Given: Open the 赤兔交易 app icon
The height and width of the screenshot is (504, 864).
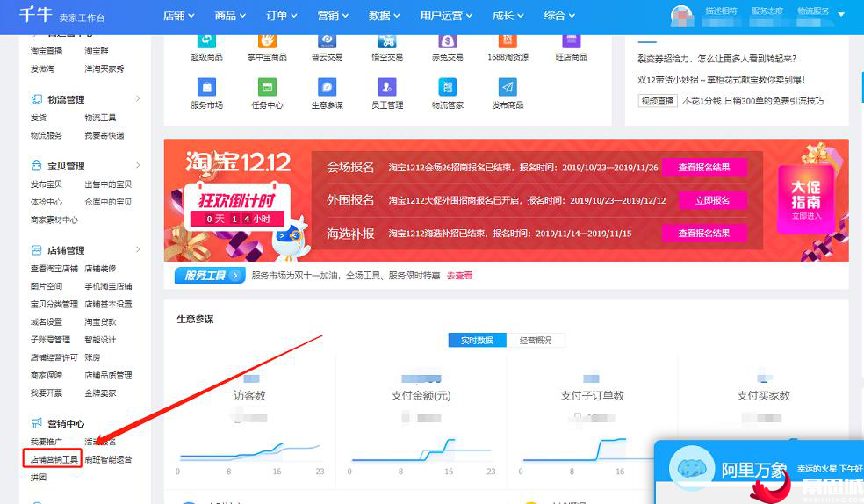Looking at the screenshot, I should 448,41.
